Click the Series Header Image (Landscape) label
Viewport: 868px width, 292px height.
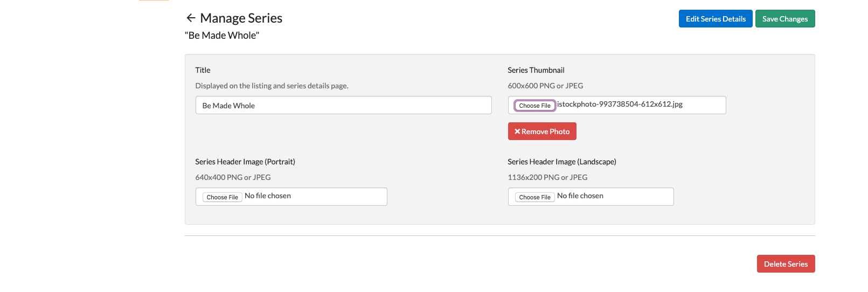(x=562, y=162)
